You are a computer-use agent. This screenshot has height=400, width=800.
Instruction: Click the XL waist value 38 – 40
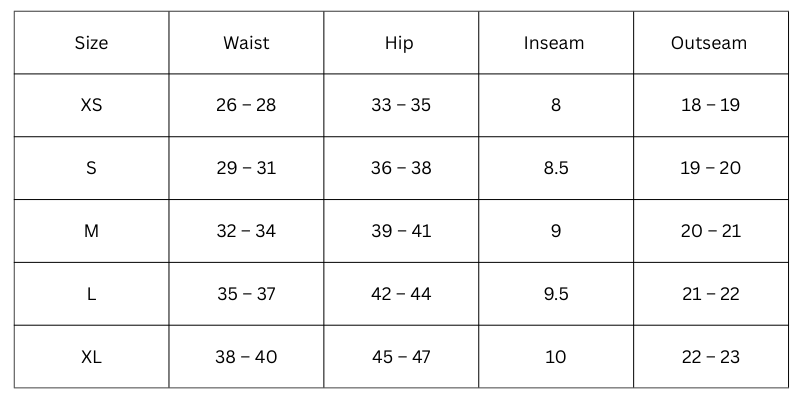click(246, 357)
